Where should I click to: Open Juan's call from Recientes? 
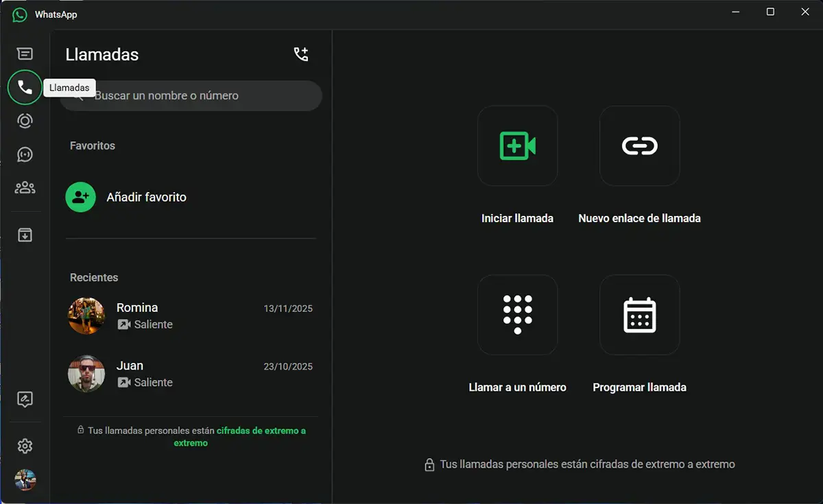coord(192,374)
